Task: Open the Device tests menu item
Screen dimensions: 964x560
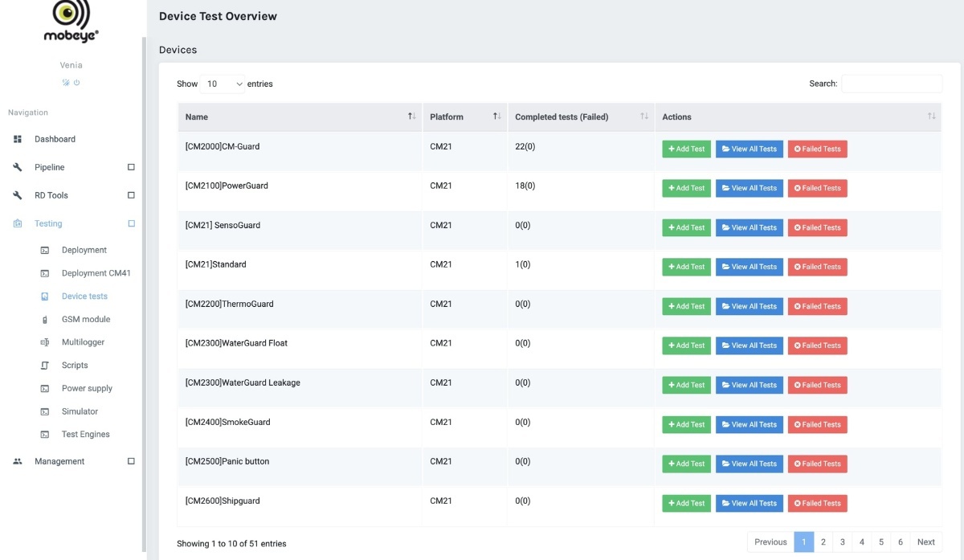Action: click(84, 296)
